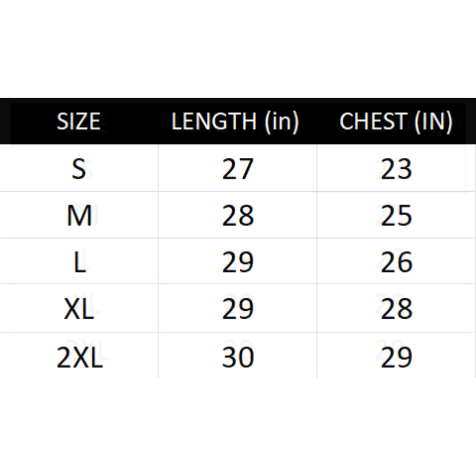
Task: Click the (IN) unit beside CHEST
Action: click(x=433, y=121)
